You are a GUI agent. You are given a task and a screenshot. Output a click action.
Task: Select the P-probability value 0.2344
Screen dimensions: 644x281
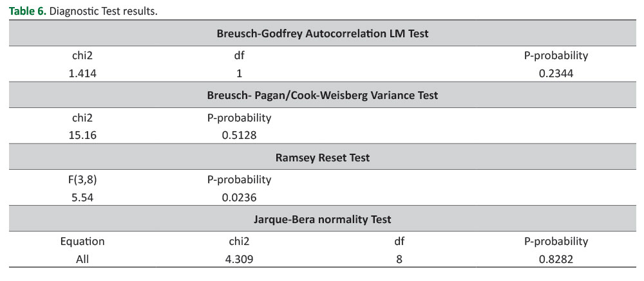pyautogui.click(x=556, y=74)
